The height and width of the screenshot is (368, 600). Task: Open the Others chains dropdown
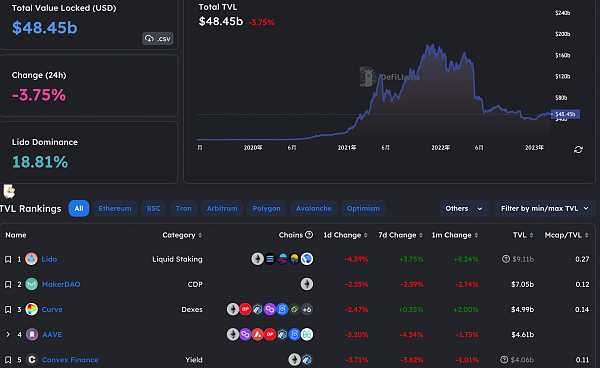pos(463,208)
